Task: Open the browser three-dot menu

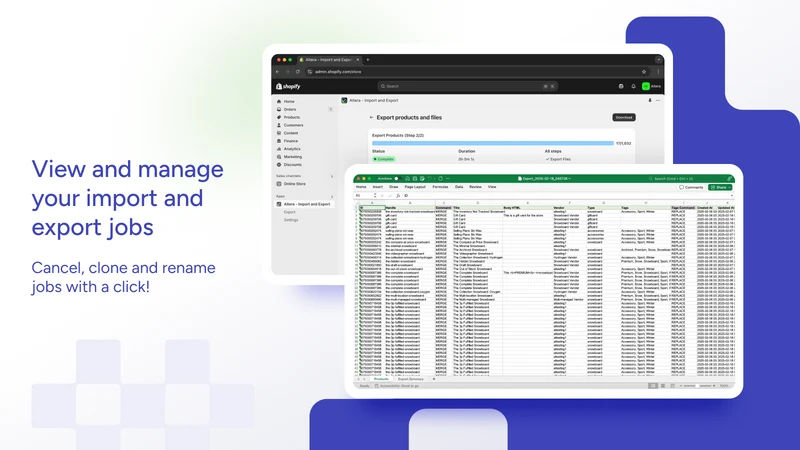Action: coord(658,72)
